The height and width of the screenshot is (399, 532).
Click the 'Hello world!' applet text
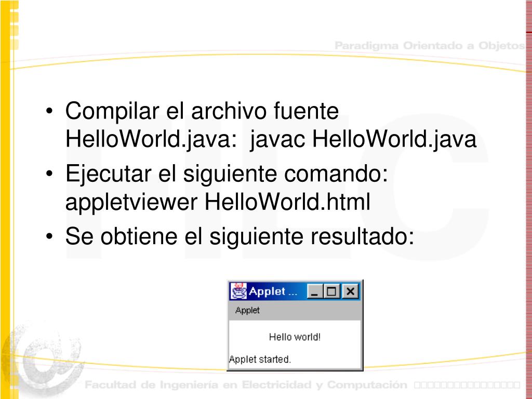295,337
